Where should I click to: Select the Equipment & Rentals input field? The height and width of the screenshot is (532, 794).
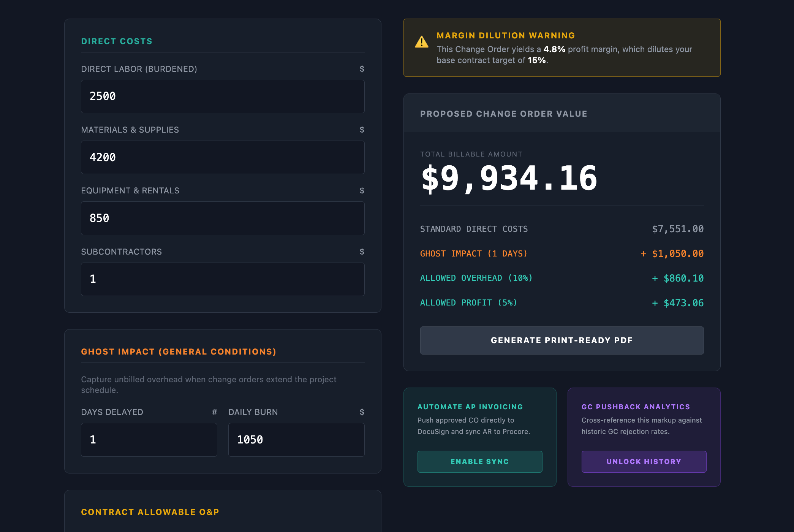pos(223,218)
